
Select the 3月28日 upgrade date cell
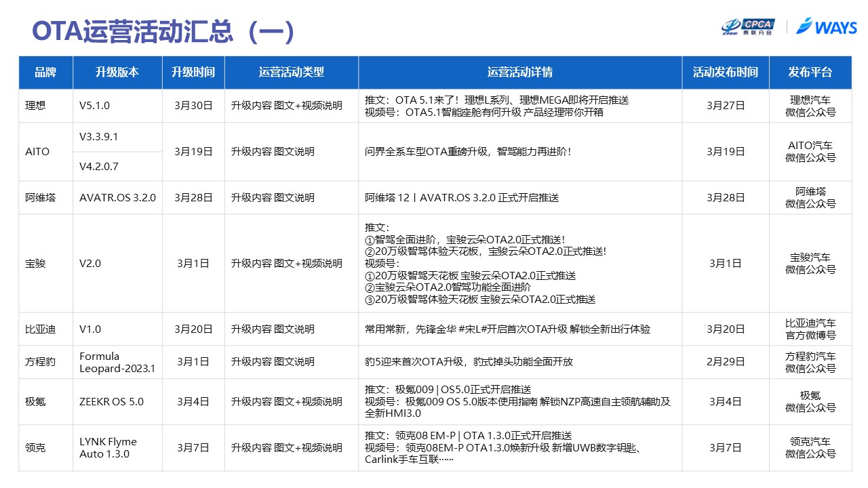[193, 198]
